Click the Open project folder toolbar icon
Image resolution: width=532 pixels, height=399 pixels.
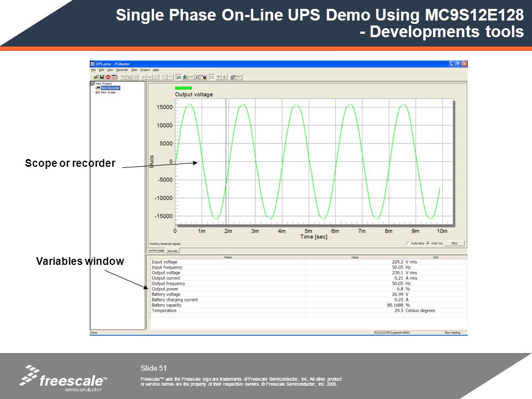coord(96,77)
